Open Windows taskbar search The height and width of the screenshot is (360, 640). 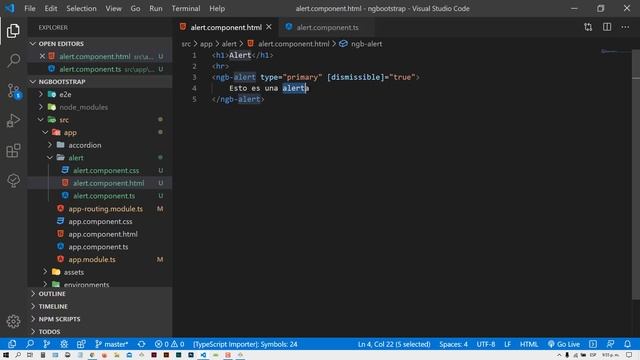[18, 355]
